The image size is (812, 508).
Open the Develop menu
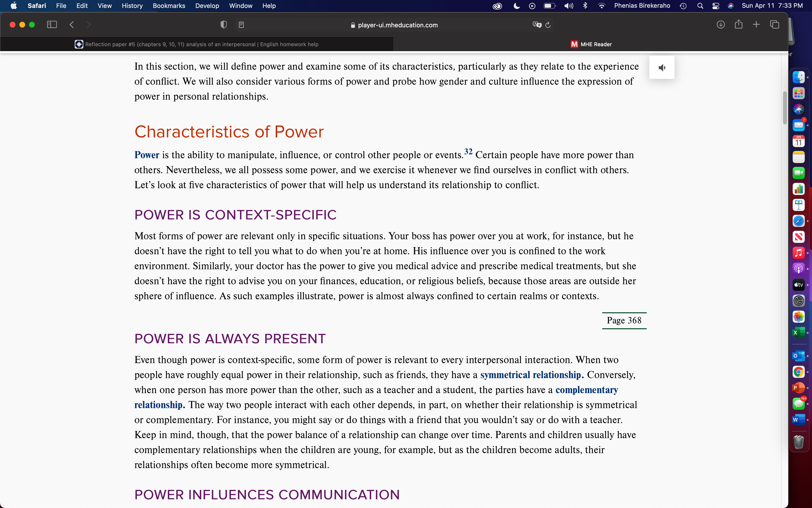207,6
